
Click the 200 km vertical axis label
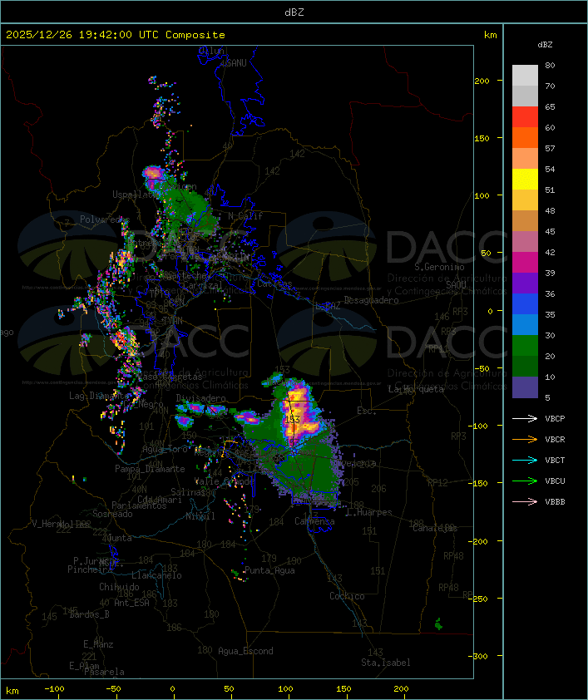482,81
